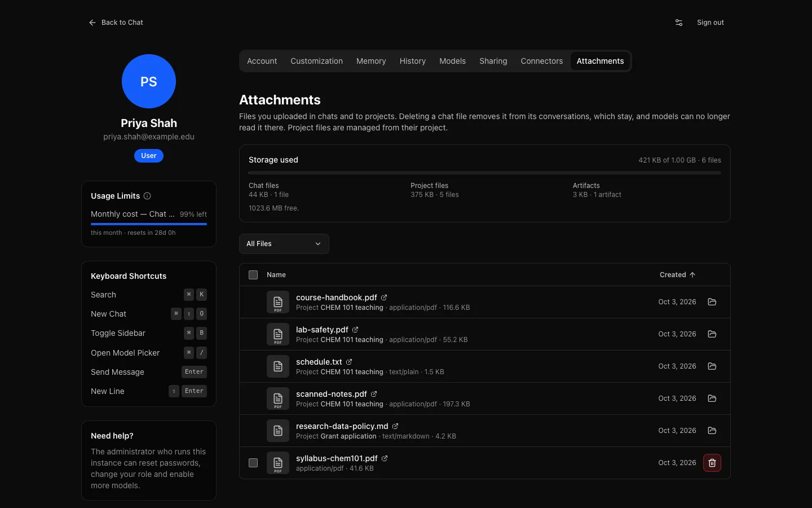The image size is (812, 508).
Task: Click the PS profile avatar
Action: (149, 81)
